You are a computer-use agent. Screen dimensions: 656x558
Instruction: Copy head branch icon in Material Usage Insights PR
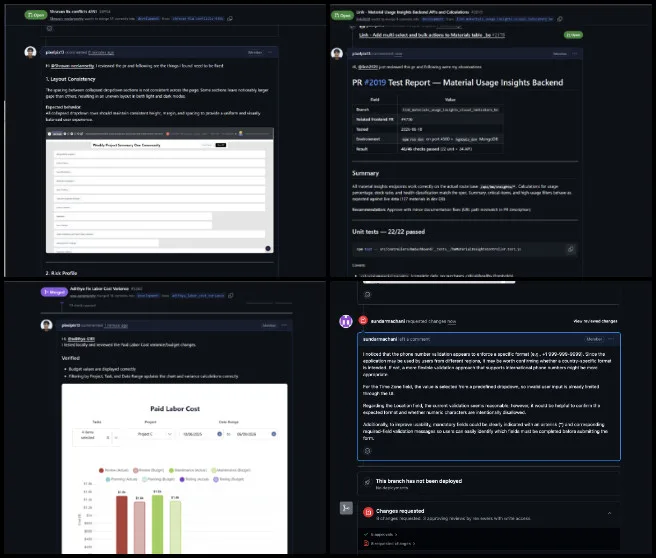560,19
